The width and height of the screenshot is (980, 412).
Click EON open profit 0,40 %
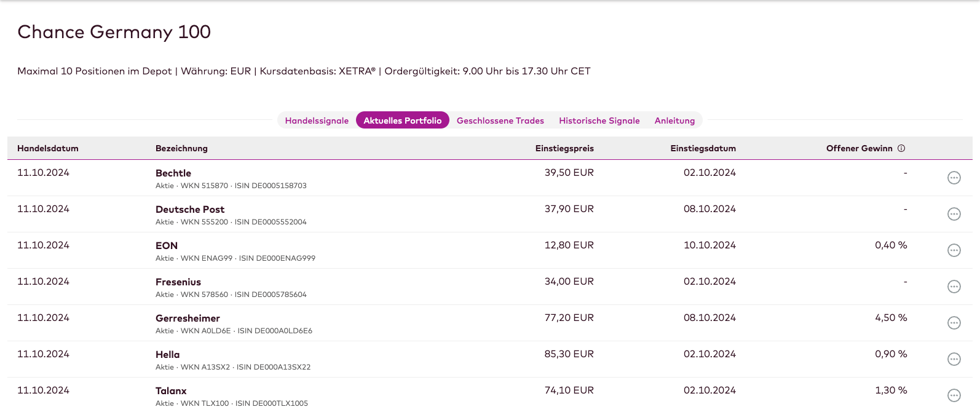tap(891, 245)
